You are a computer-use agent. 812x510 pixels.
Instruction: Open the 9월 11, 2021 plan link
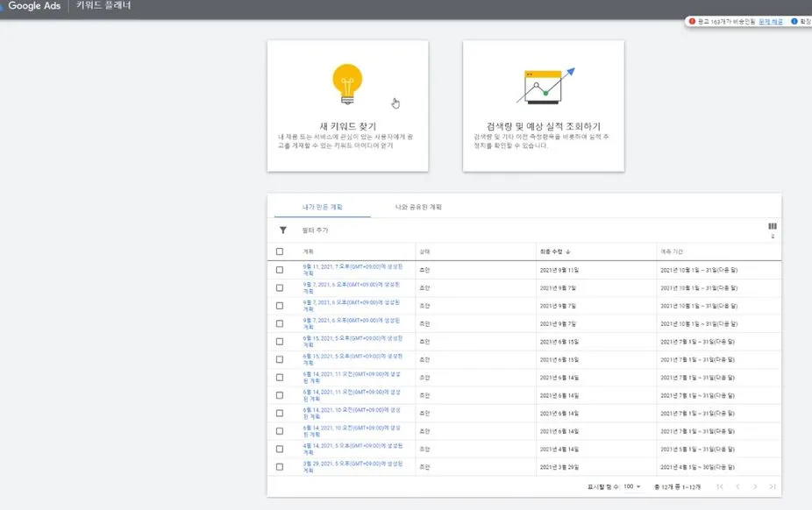click(x=349, y=269)
